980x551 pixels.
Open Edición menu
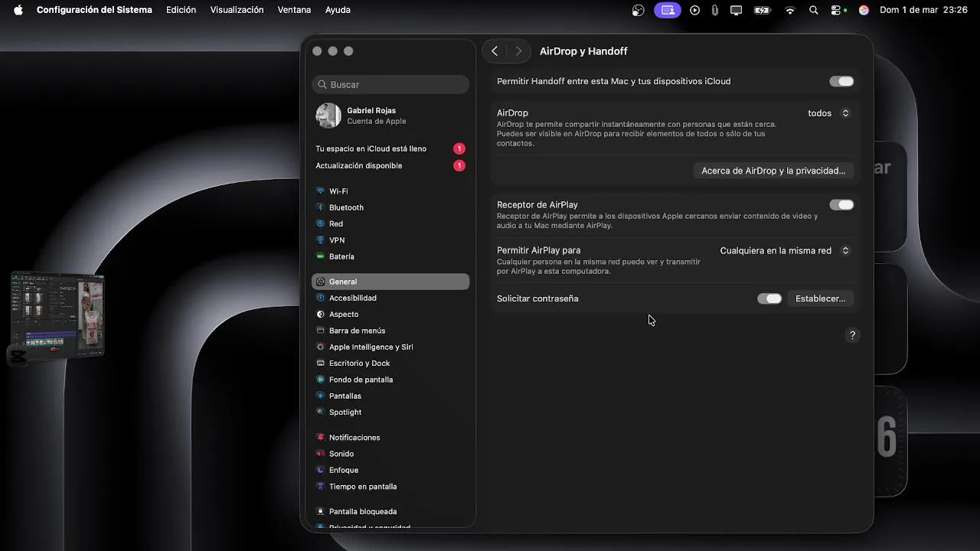coord(181,10)
